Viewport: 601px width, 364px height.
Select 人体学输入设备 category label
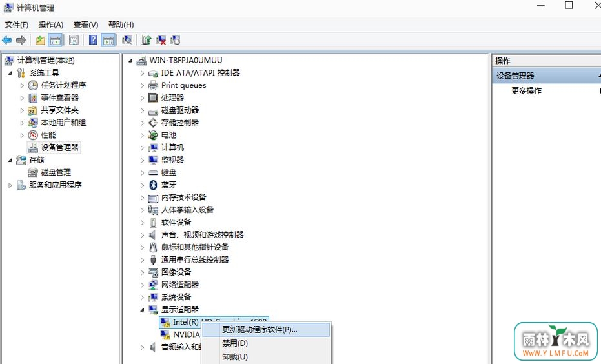pyautogui.click(x=187, y=210)
